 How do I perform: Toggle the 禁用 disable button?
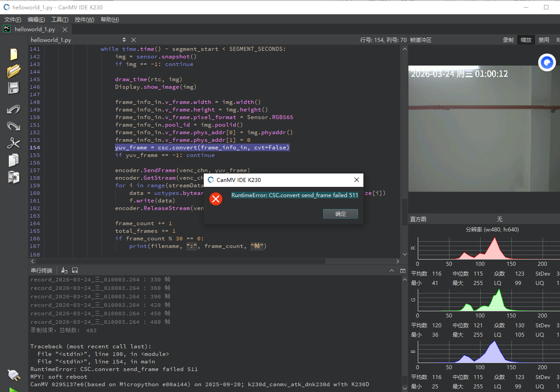tap(544, 40)
